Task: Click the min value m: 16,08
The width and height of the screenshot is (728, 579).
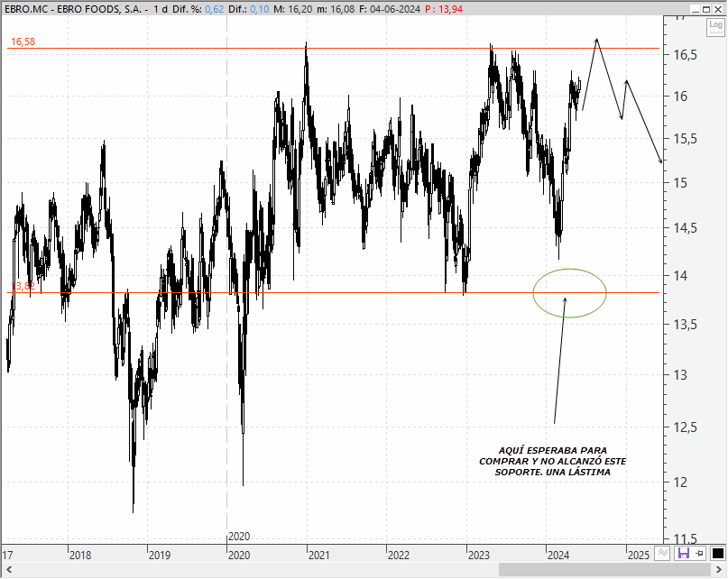Action: tap(336, 9)
